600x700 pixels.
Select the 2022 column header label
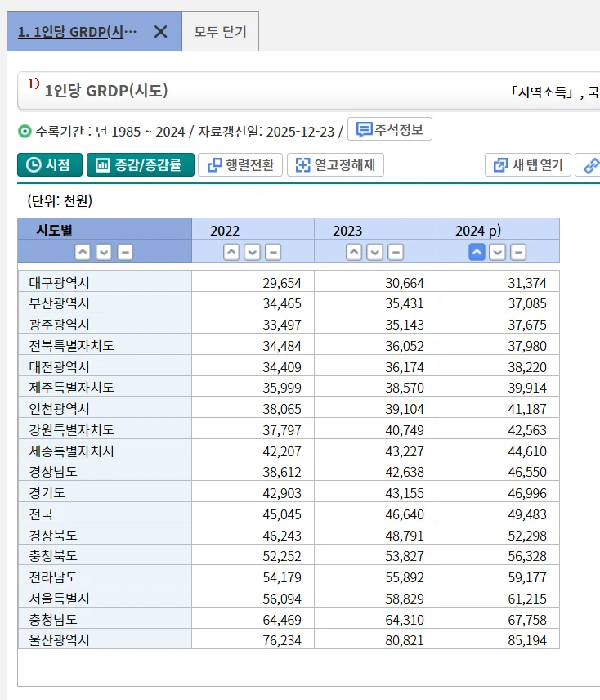pos(225,231)
